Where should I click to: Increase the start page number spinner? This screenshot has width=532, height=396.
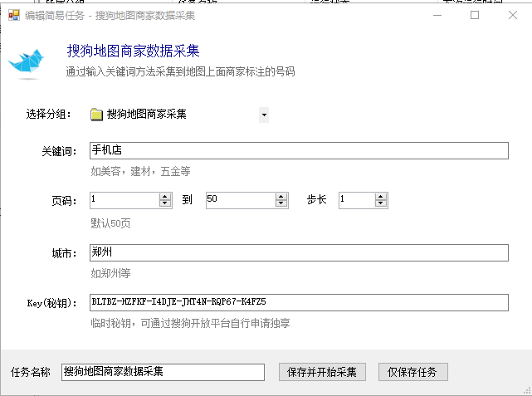pos(165,197)
